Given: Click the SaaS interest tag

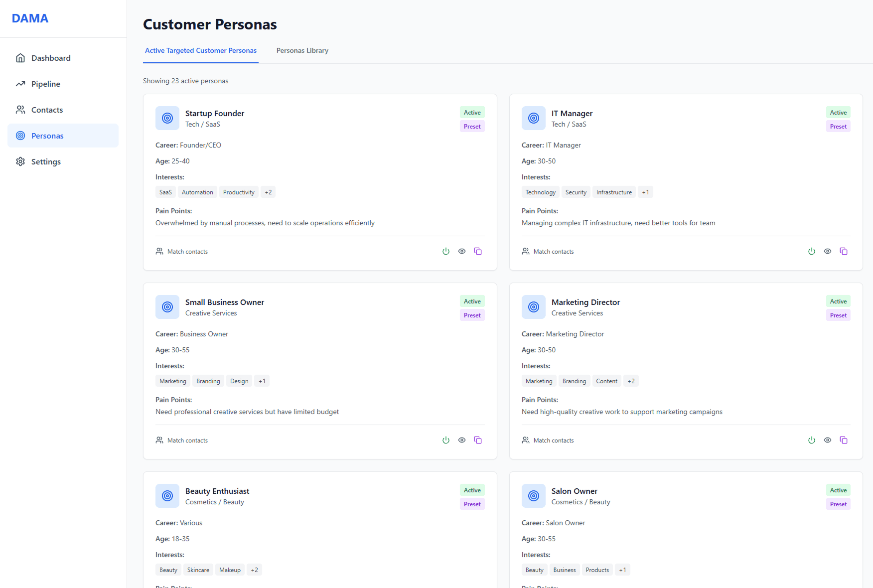Looking at the screenshot, I should click(165, 192).
